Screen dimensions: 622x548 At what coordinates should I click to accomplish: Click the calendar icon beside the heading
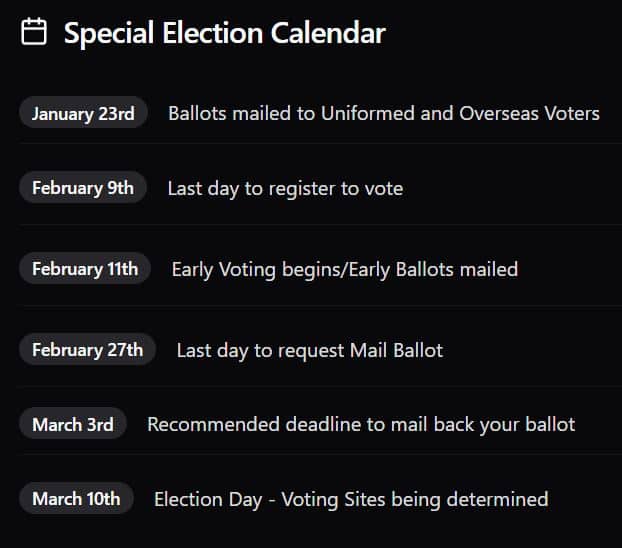tap(34, 33)
